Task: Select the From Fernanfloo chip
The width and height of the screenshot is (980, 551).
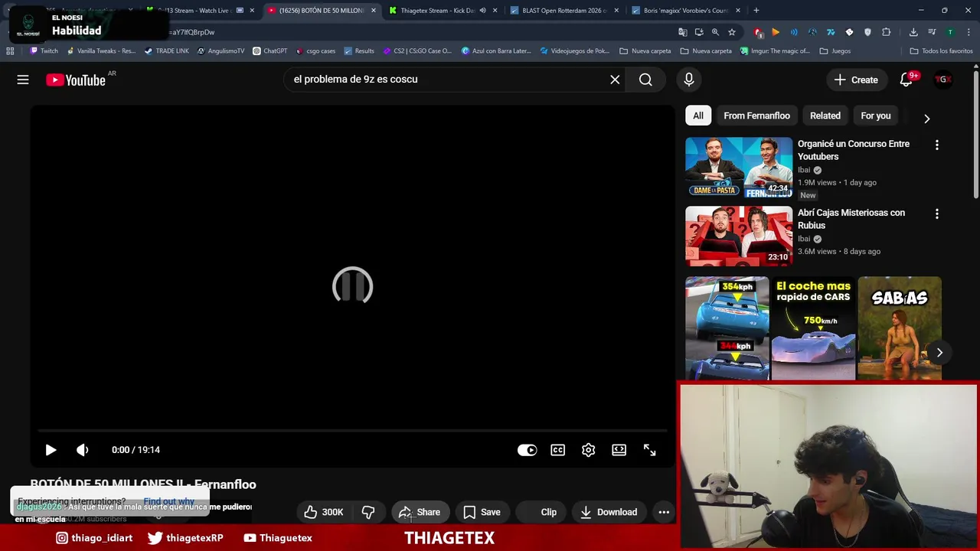Action: (x=756, y=116)
